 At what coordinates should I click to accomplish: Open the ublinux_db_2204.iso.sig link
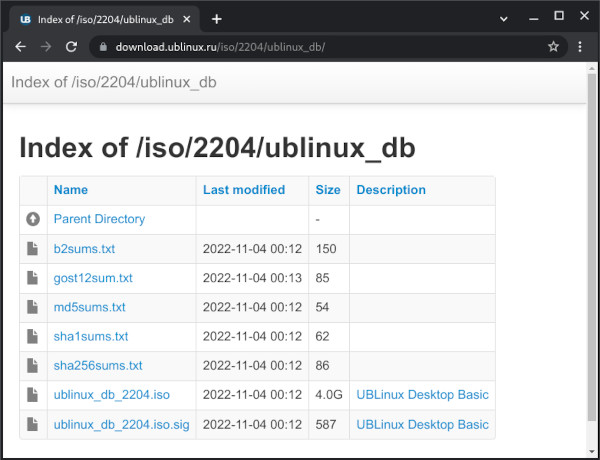pos(122,424)
